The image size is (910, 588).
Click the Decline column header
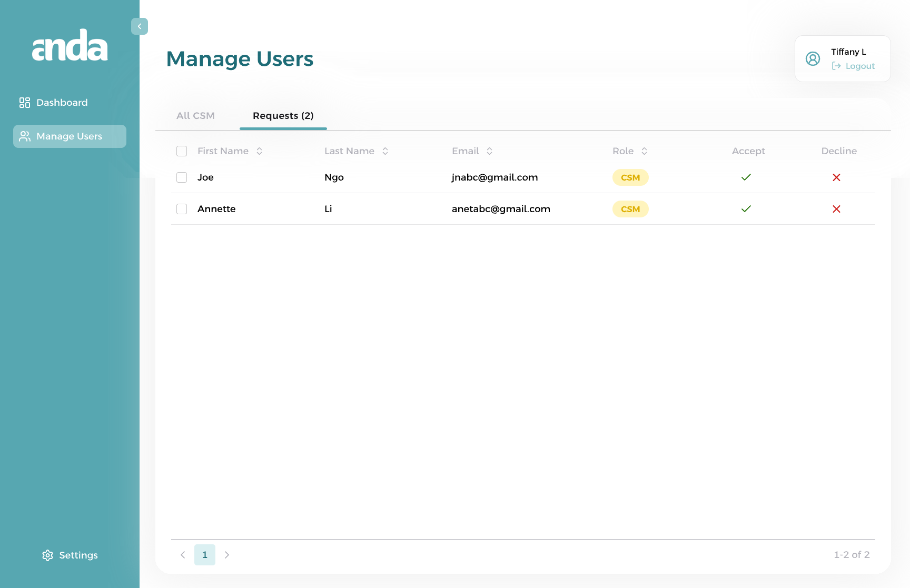point(839,151)
